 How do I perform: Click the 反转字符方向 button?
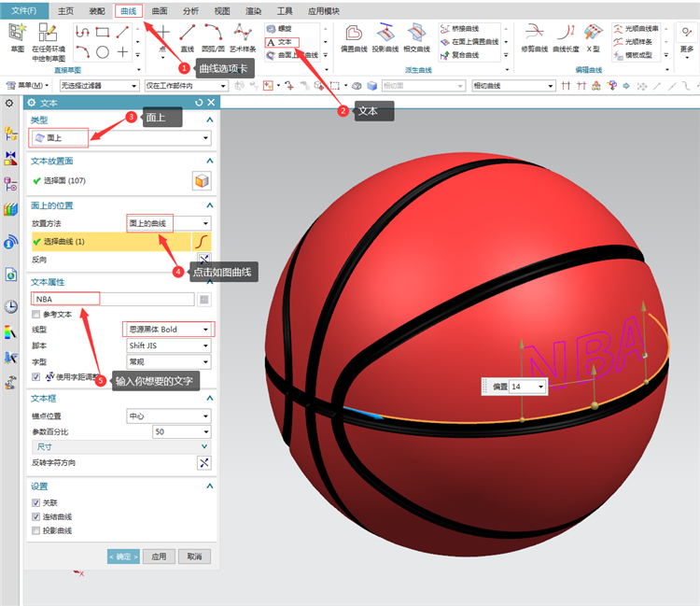pos(204,462)
